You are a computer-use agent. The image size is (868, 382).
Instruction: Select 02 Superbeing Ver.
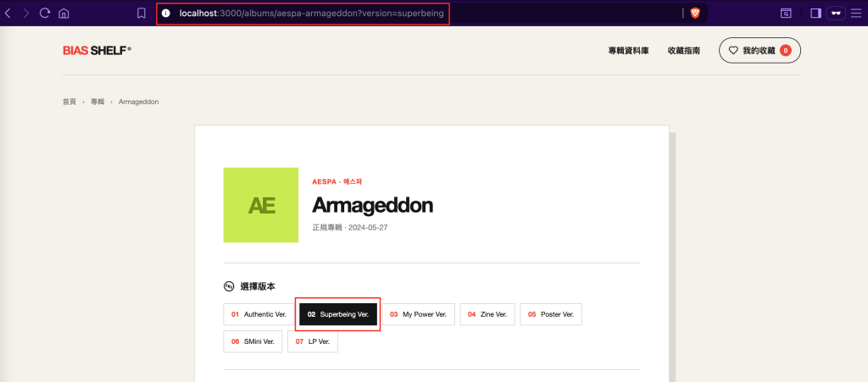pos(338,314)
